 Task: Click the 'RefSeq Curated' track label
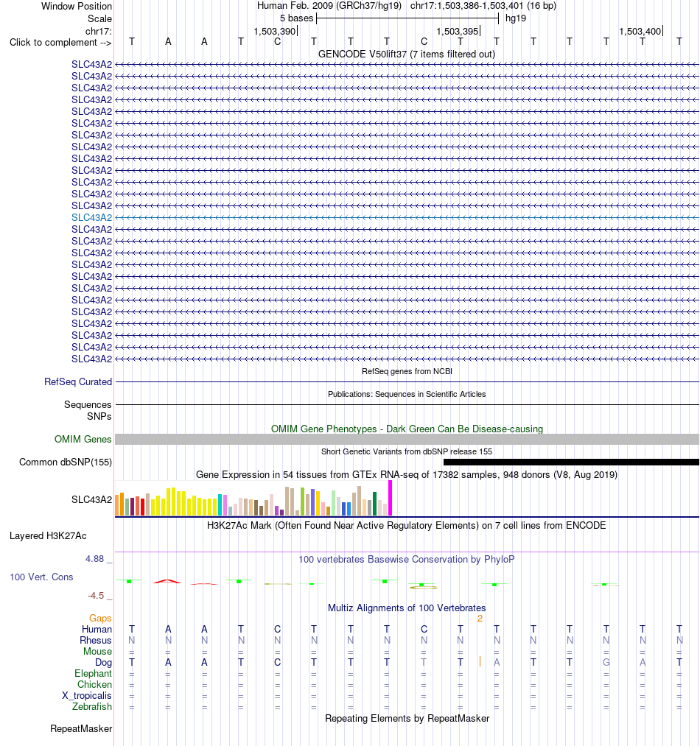pos(78,381)
